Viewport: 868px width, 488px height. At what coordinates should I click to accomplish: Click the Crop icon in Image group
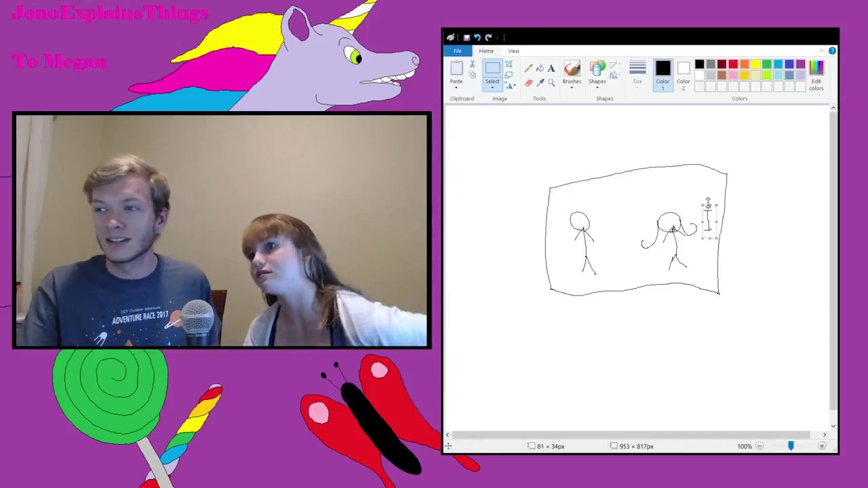click(x=509, y=64)
